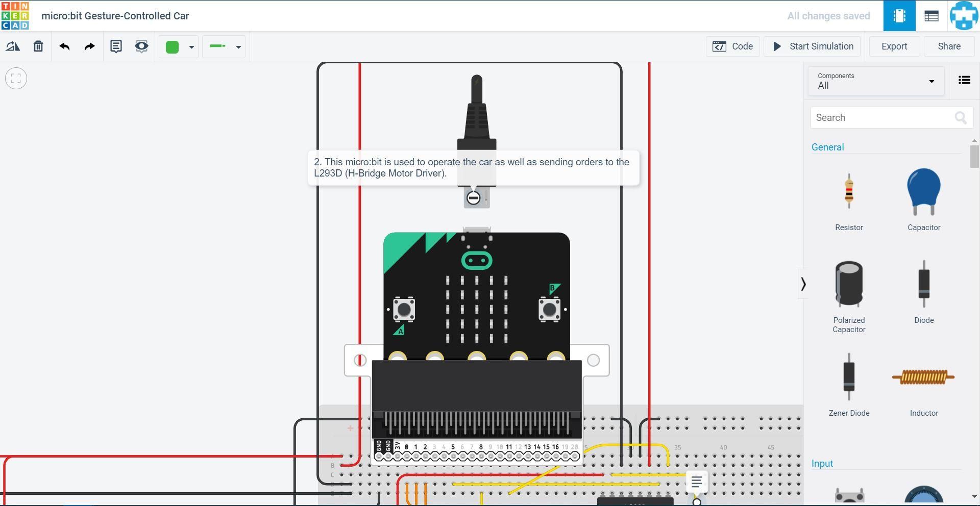
Task: Collapse the components panel with the chevron
Action: coord(804,284)
